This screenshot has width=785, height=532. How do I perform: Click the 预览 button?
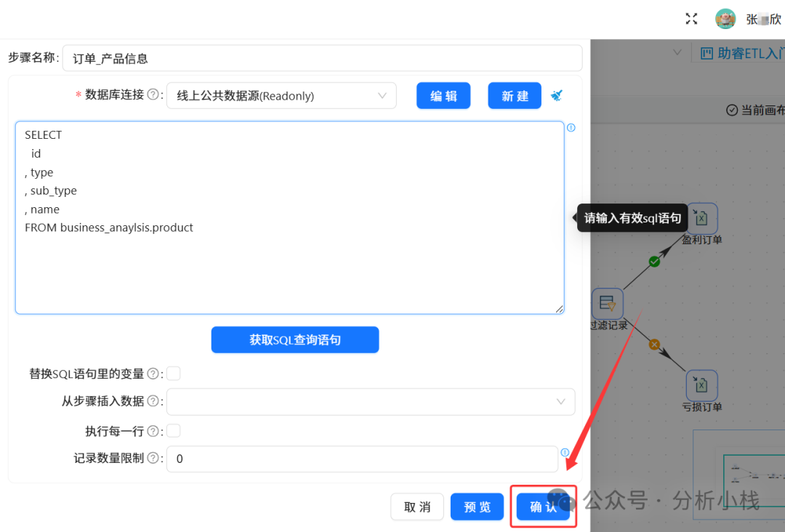coord(477,507)
